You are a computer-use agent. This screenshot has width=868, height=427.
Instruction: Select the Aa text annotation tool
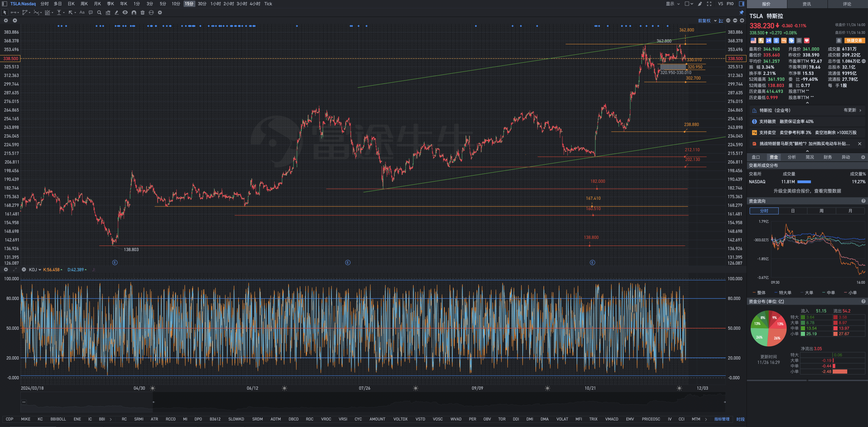coord(82,12)
